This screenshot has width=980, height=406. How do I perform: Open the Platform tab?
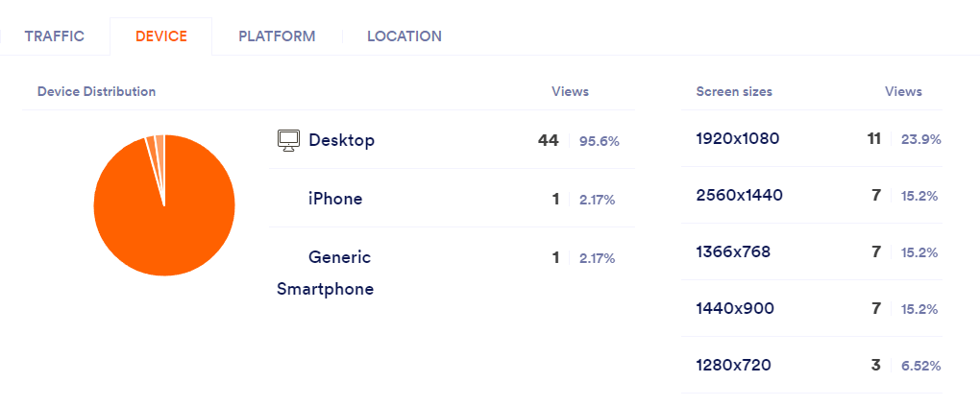[x=277, y=36]
